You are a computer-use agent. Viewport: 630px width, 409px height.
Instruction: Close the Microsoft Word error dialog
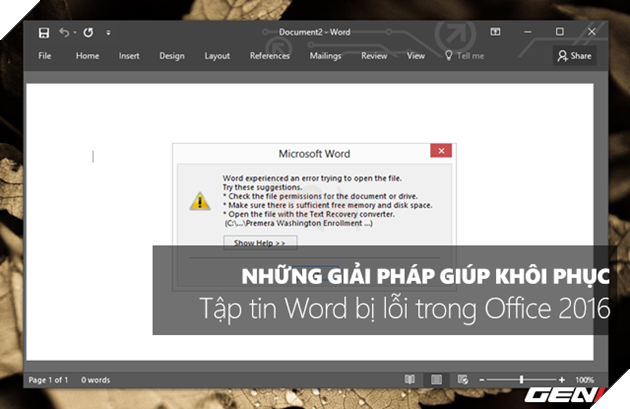pos(441,151)
